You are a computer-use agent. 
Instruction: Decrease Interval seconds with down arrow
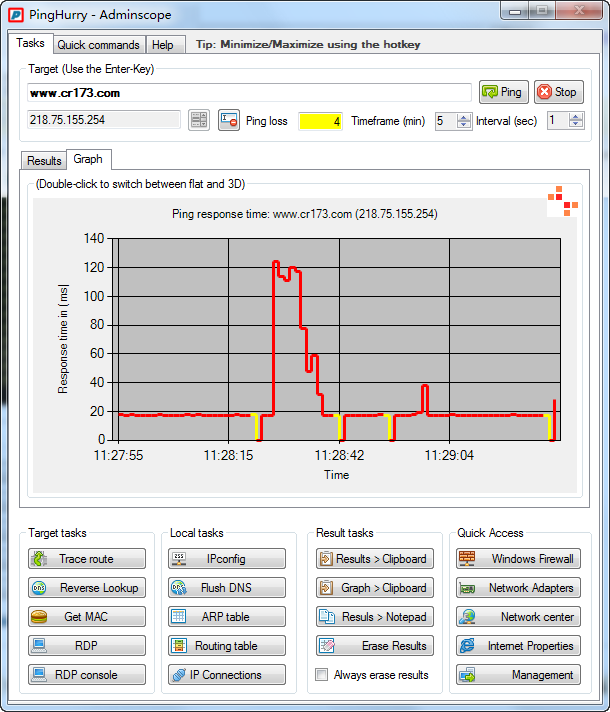(x=576, y=124)
